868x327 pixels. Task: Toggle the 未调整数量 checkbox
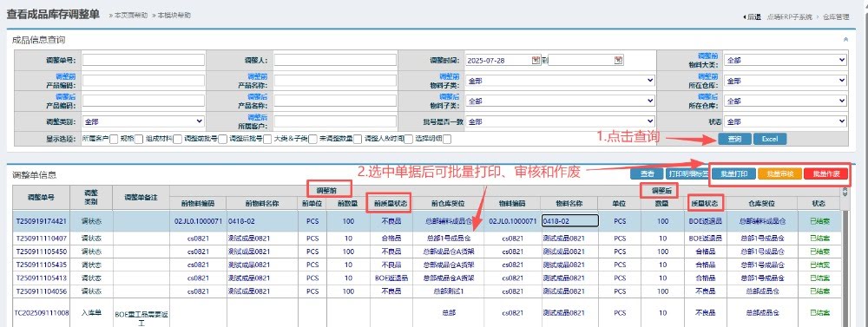click(x=357, y=139)
